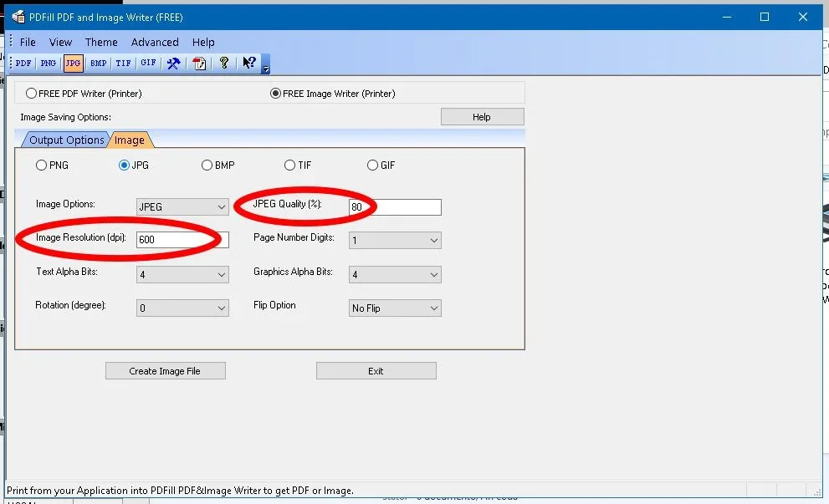
Task: Switch to the Output Options tab
Action: [66, 140]
